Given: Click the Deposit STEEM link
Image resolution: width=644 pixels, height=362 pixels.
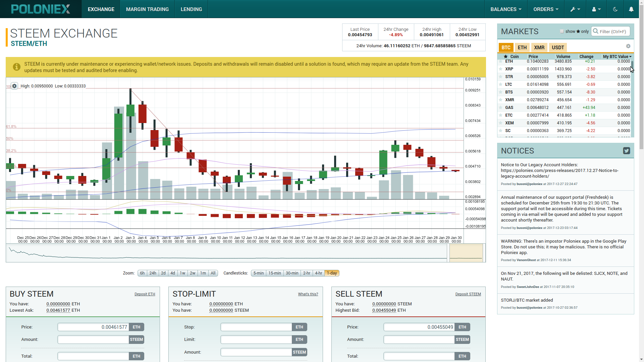Looking at the screenshot, I should point(468,294).
